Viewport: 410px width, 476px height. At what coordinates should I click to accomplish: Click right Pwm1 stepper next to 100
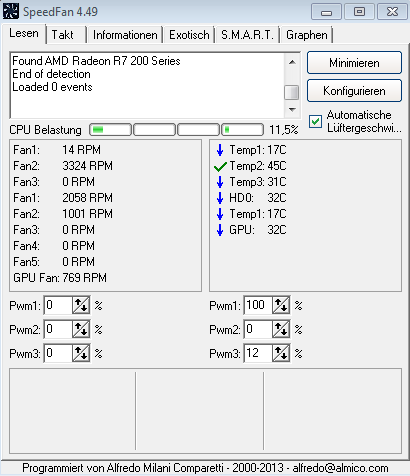coord(281,305)
